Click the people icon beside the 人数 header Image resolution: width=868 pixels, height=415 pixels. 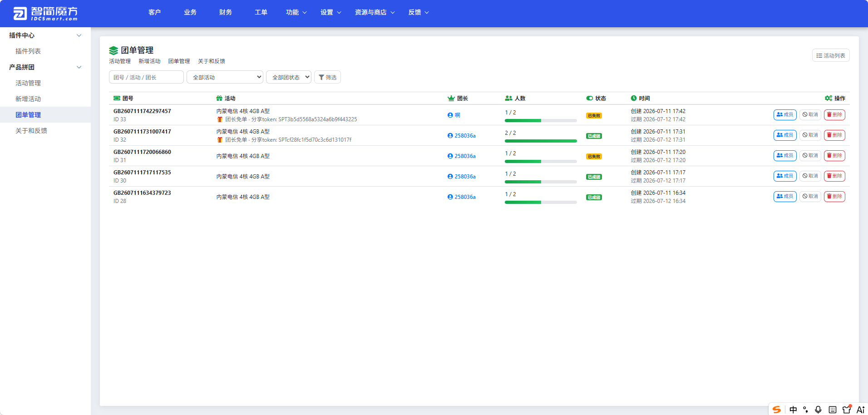[x=509, y=98]
